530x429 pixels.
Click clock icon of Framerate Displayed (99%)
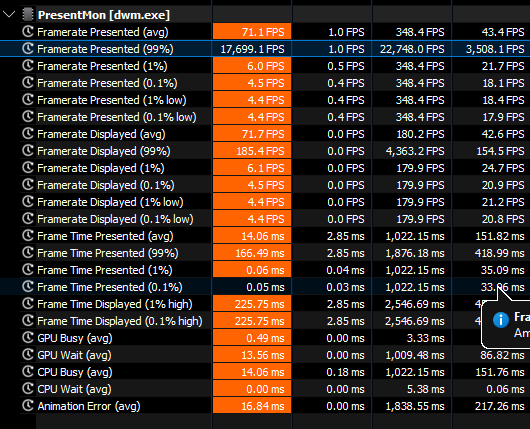tap(28, 151)
